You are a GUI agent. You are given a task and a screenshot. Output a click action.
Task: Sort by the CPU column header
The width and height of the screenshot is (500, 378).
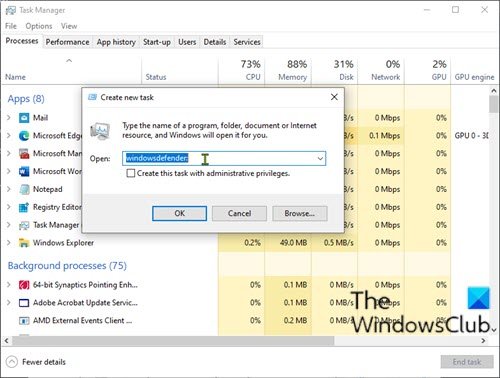[x=242, y=70]
